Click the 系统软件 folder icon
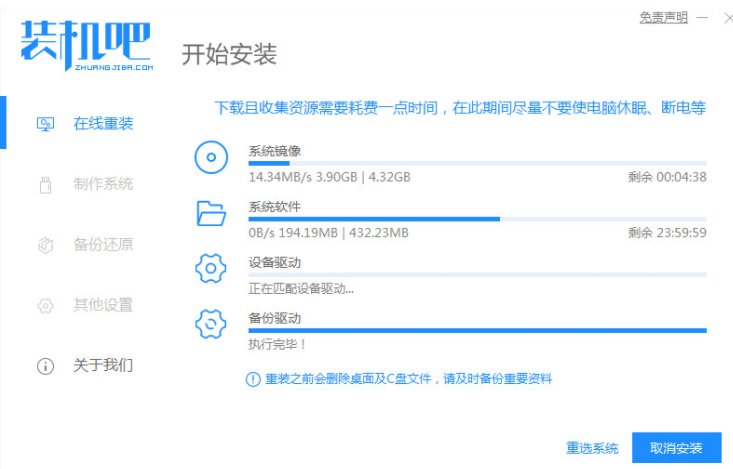 pyautogui.click(x=211, y=212)
